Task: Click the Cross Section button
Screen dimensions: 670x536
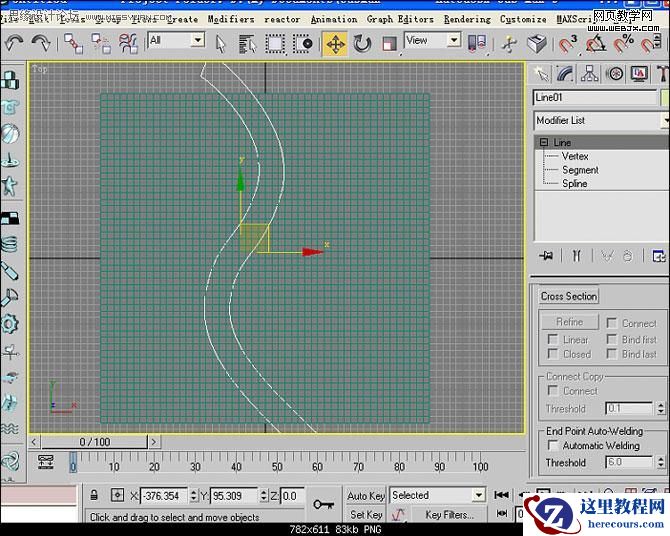Action: pos(569,296)
